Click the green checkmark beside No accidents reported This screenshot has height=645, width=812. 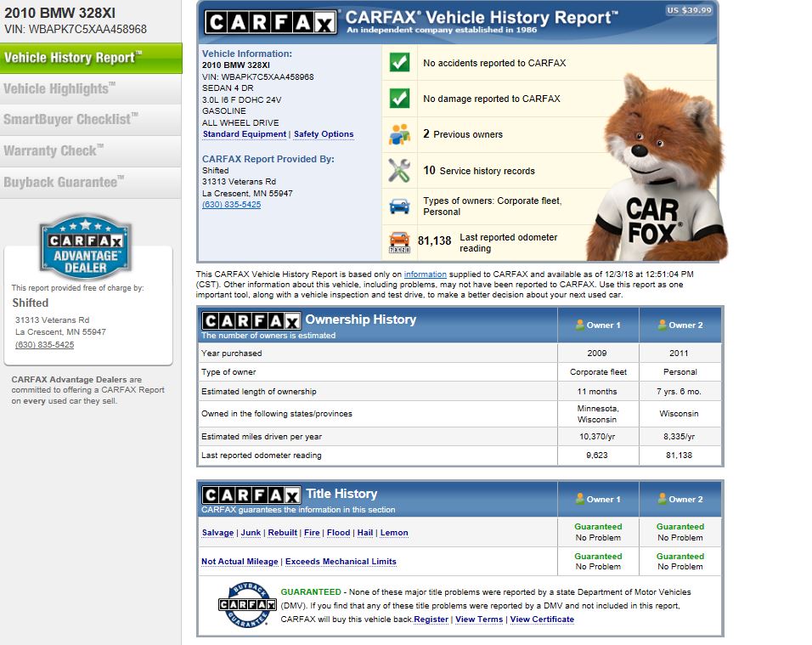pyautogui.click(x=399, y=63)
